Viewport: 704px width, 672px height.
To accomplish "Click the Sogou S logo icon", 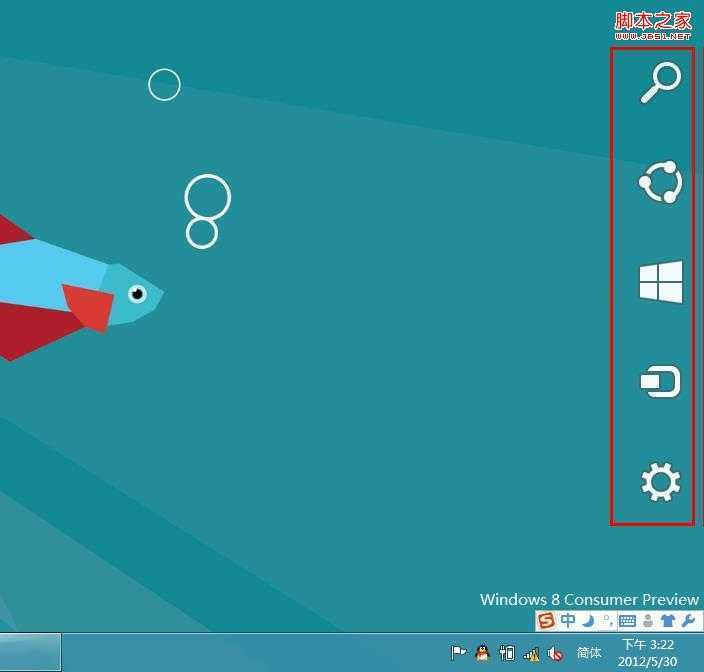I will (x=546, y=621).
